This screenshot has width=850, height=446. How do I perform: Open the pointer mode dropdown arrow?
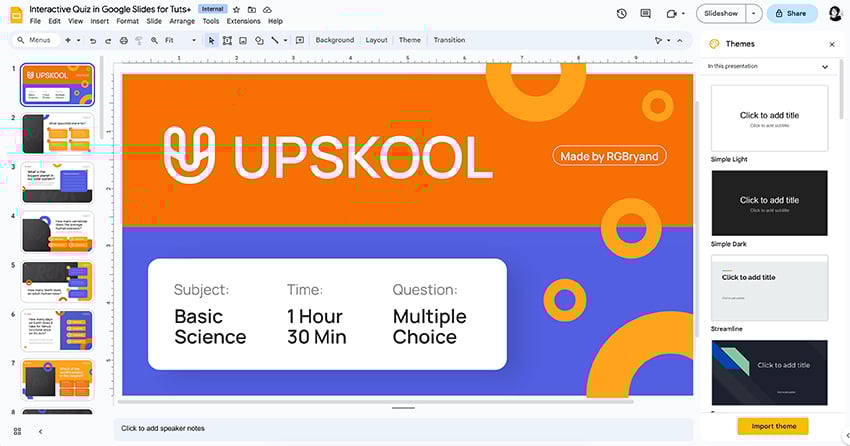[x=668, y=41]
